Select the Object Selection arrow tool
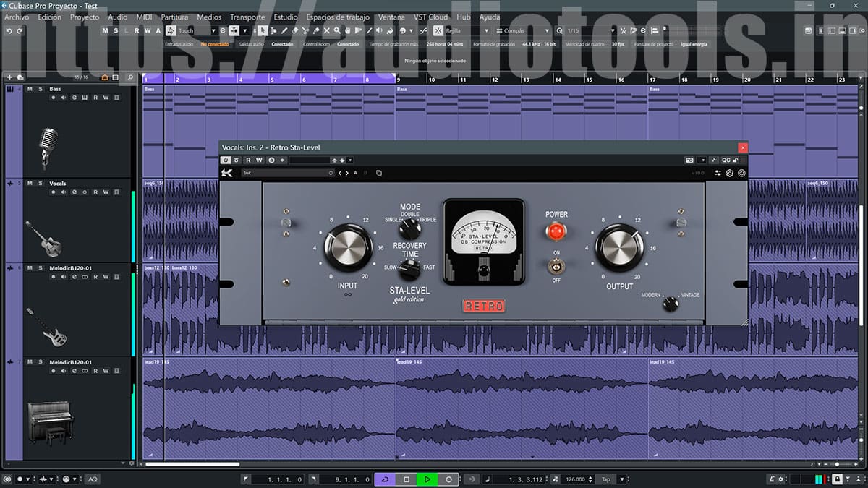 pyautogui.click(x=263, y=31)
